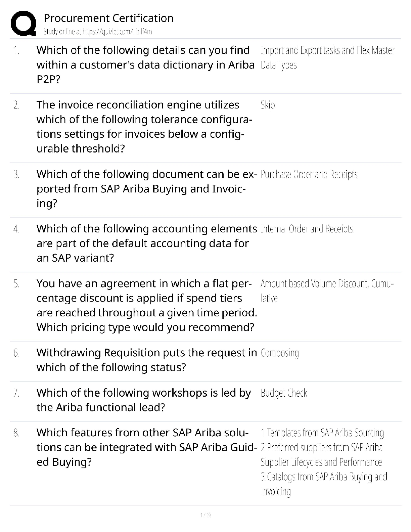Select the Guided Buying integration question
Screen dimensions: 411x532
[146, 447]
